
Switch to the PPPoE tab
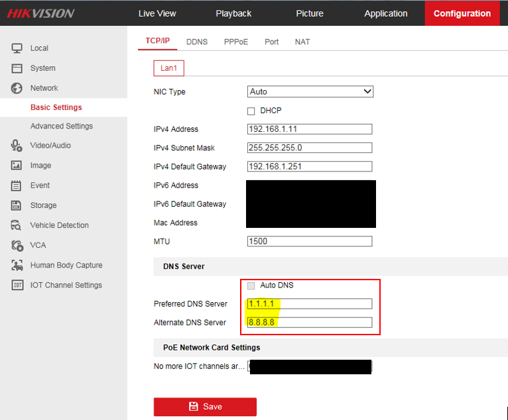[236, 42]
